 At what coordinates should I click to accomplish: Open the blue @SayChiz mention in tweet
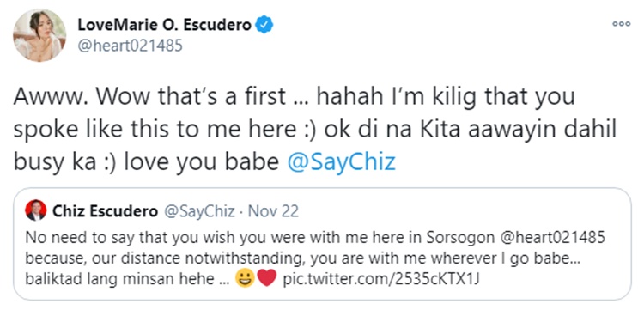pyautogui.click(x=341, y=162)
